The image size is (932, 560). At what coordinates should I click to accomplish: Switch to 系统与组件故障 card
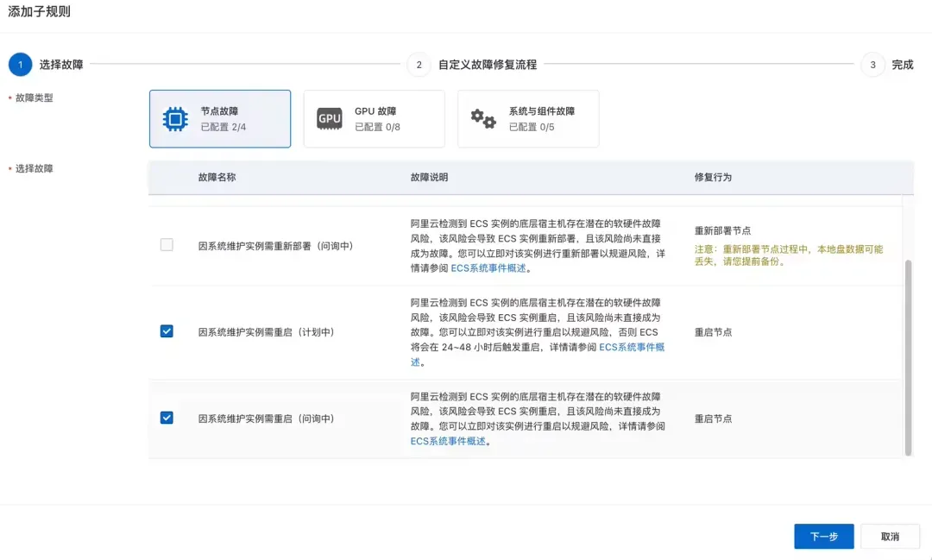click(x=528, y=119)
